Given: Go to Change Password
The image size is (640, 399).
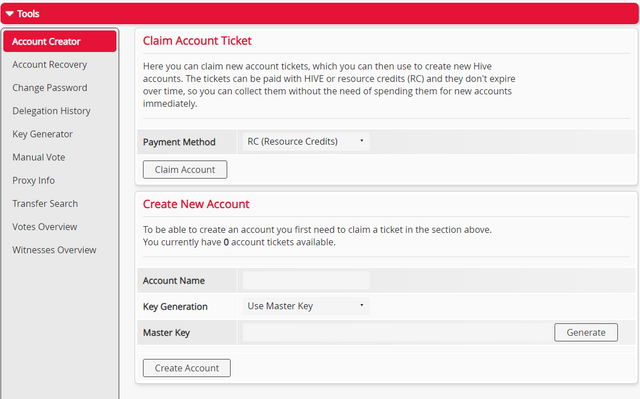Looking at the screenshot, I should (50, 88).
